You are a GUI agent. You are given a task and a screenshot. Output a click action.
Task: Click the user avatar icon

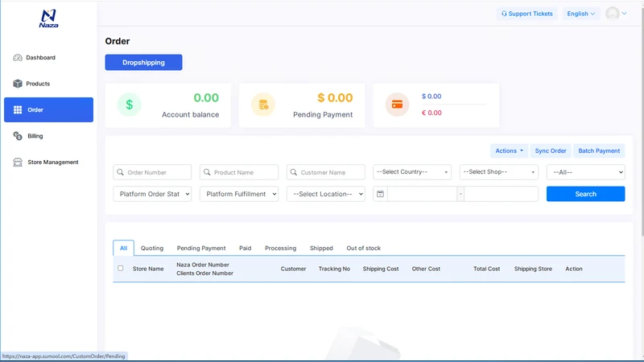613,14
